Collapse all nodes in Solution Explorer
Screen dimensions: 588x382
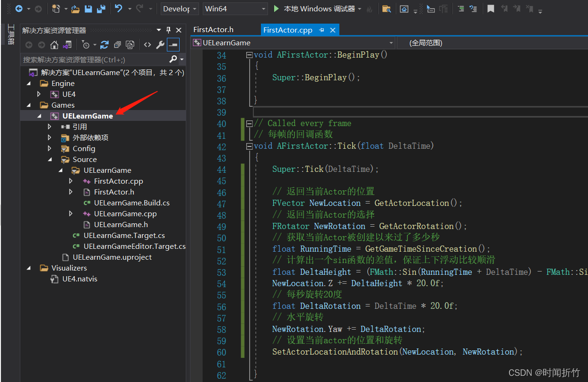[x=117, y=45]
